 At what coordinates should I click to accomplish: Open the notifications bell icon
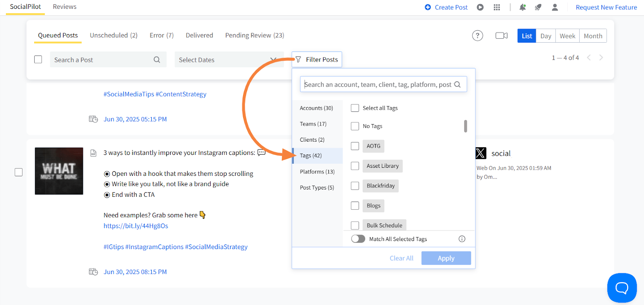(522, 7)
